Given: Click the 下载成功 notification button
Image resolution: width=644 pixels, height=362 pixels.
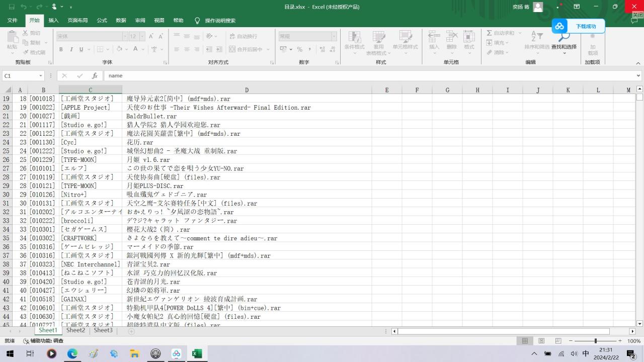Looking at the screenshot, I should [578, 26].
